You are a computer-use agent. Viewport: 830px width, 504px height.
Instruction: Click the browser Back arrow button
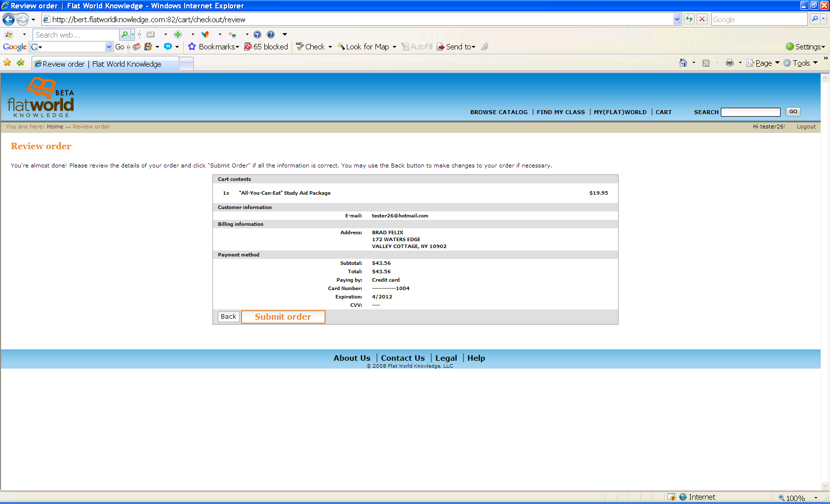[8, 19]
